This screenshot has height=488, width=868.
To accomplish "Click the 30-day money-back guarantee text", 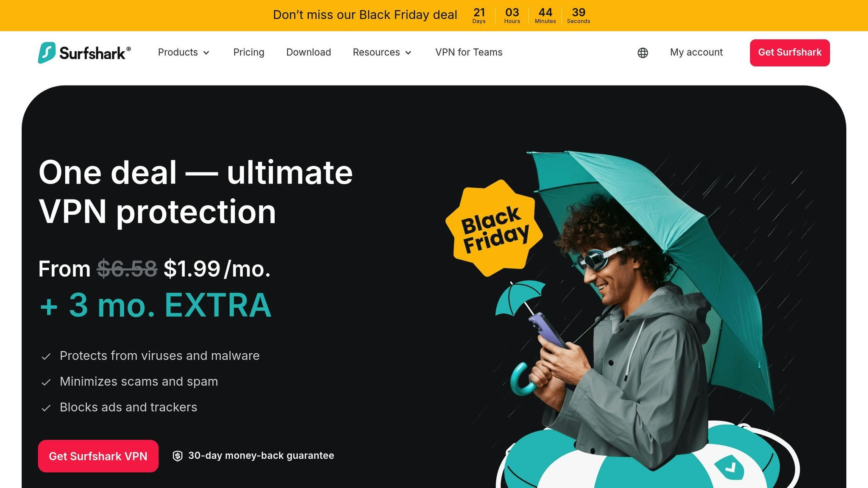I will coord(261,456).
